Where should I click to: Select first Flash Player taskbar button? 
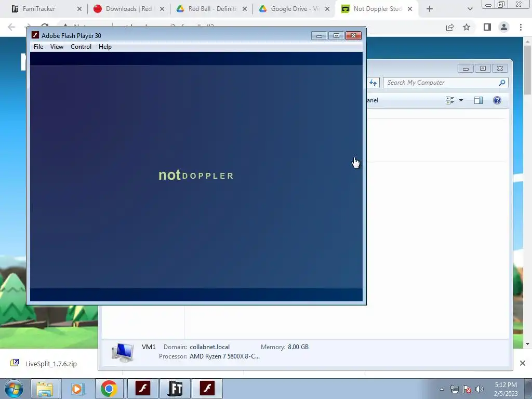(x=143, y=389)
